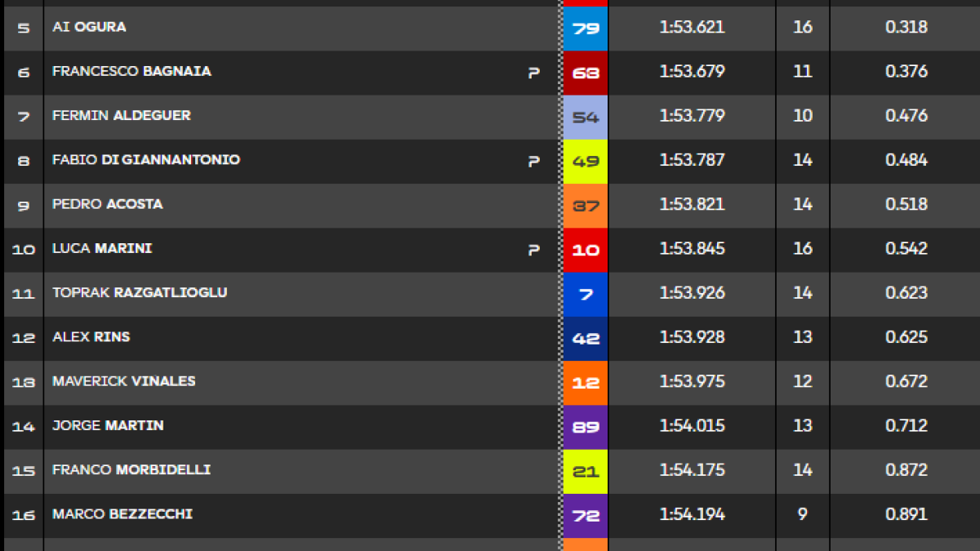Click lap time 1:53.621
This screenshot has height=551, width=980.
692,27
